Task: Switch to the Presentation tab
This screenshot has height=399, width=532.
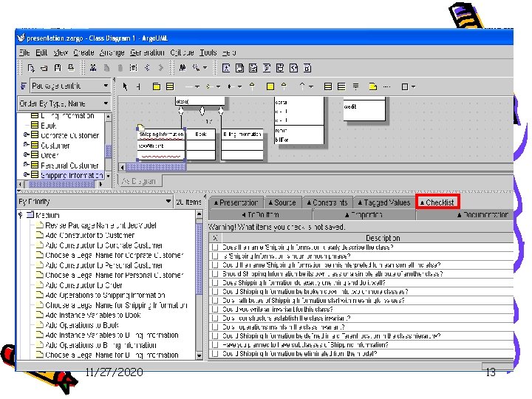Action: [x=236, y=202]
